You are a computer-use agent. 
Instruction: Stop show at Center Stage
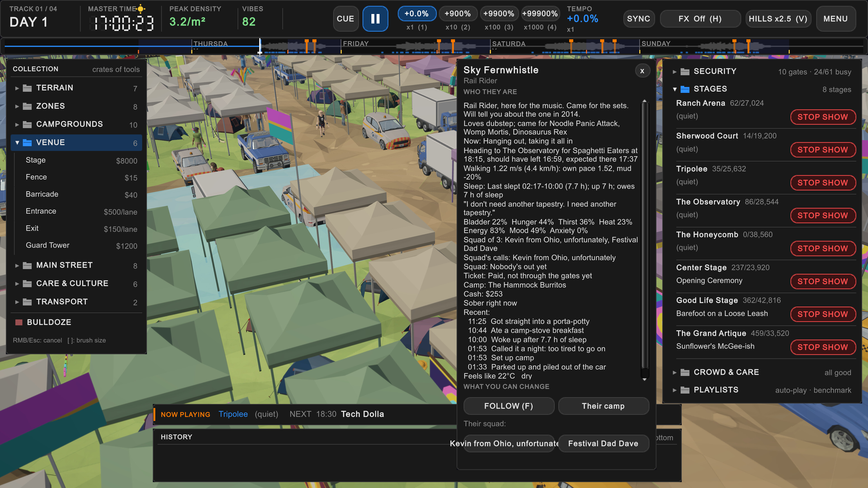823,281
